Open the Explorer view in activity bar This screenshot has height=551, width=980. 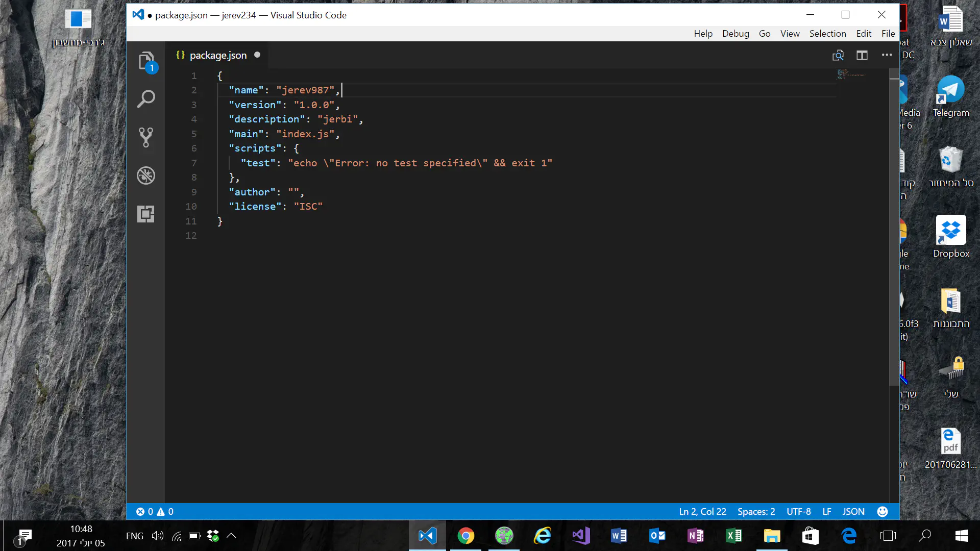146,61
